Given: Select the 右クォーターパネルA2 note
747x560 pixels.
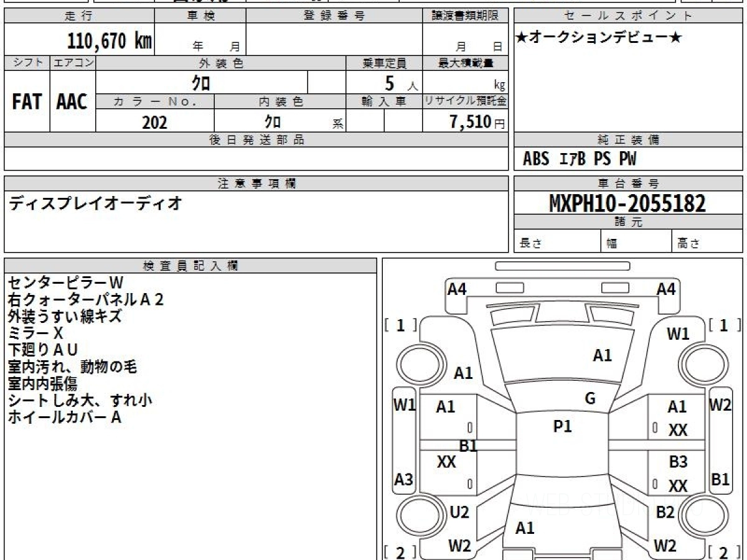Looking at the screenshot, I should click(85, 300).
